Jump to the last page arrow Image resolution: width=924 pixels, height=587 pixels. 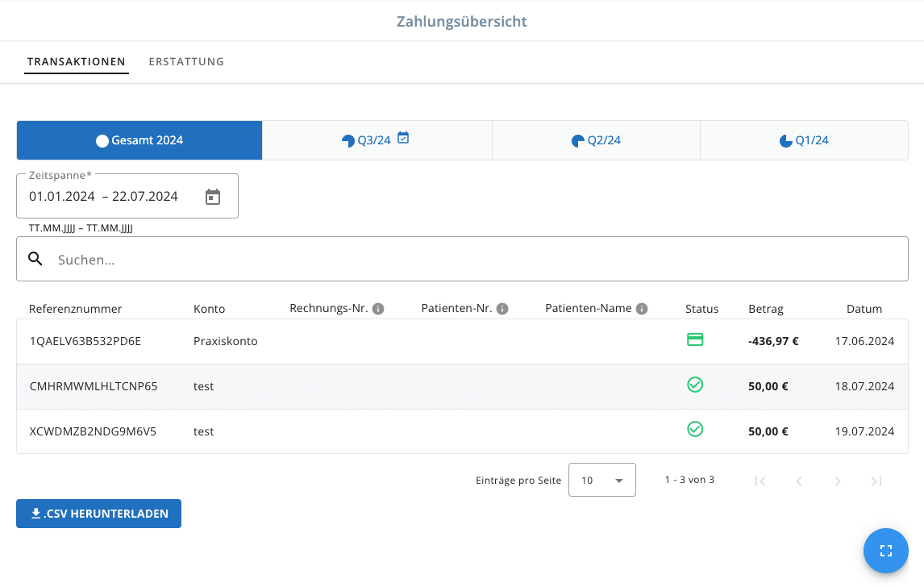coord(876,481)
